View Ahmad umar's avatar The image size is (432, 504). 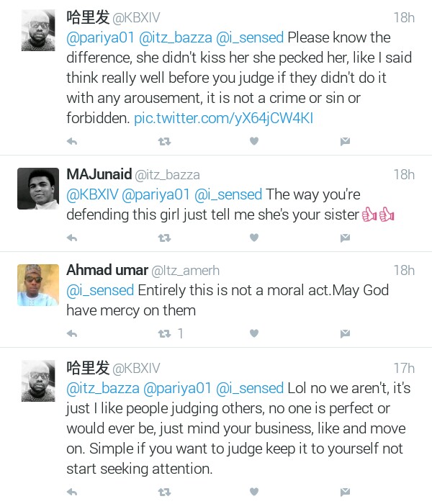37,284
